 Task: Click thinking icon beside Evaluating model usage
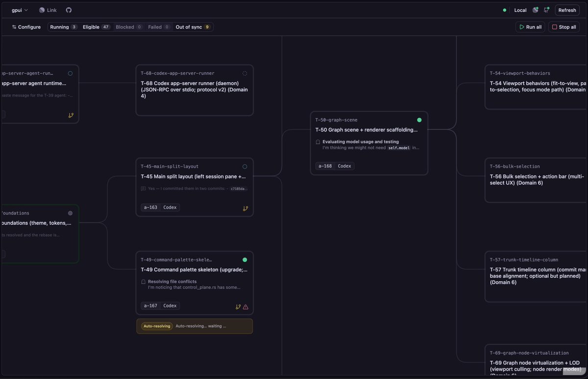coord(318,142)
